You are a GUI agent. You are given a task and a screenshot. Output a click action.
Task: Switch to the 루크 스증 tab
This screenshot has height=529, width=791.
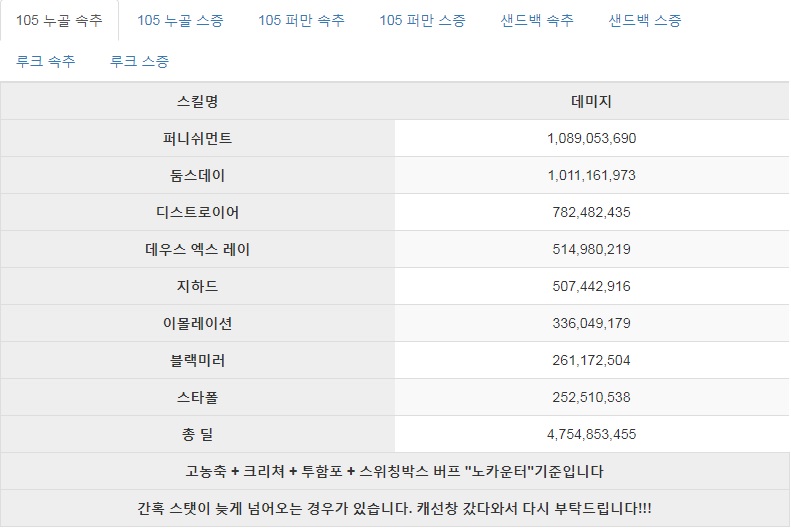pyautogui.click(x=139, y=61)
